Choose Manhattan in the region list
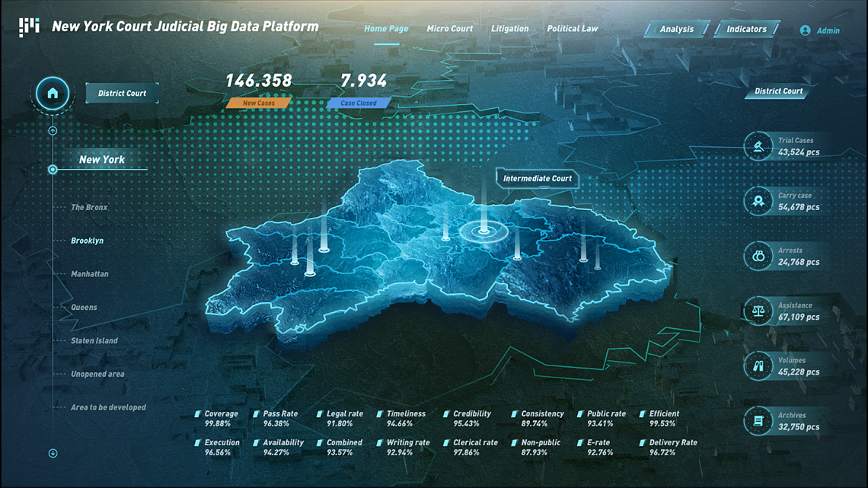This screenshot has width=868, height=488. (90, 274)
